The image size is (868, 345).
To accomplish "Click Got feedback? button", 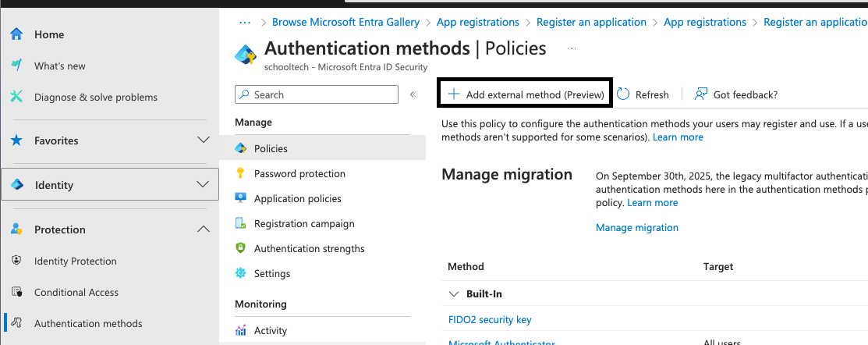I will [x=736, y=94].
